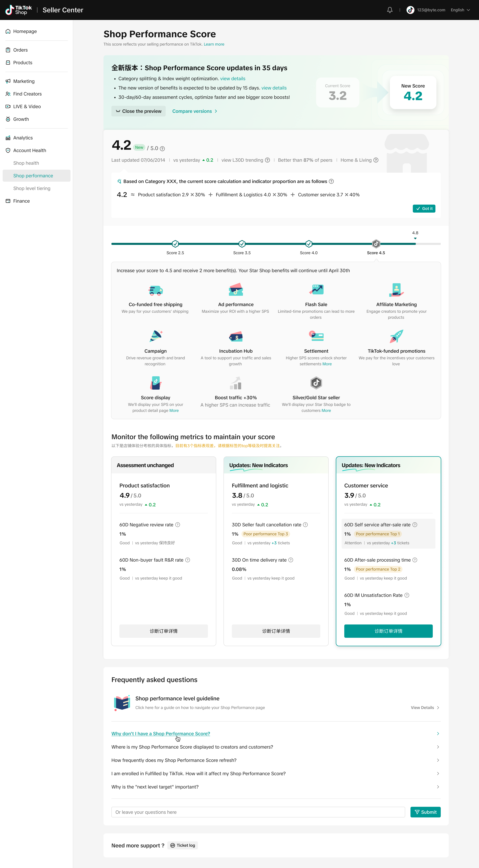Click the notification bell icon
This screenshot has height=868, width=479.
(x=390, y=10)
